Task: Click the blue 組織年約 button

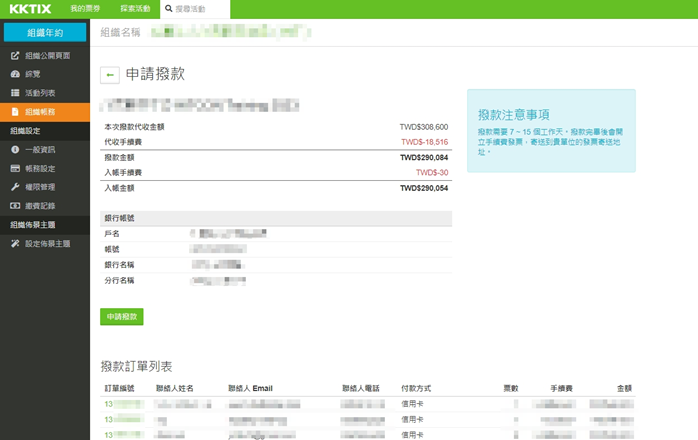Action: 45,32
